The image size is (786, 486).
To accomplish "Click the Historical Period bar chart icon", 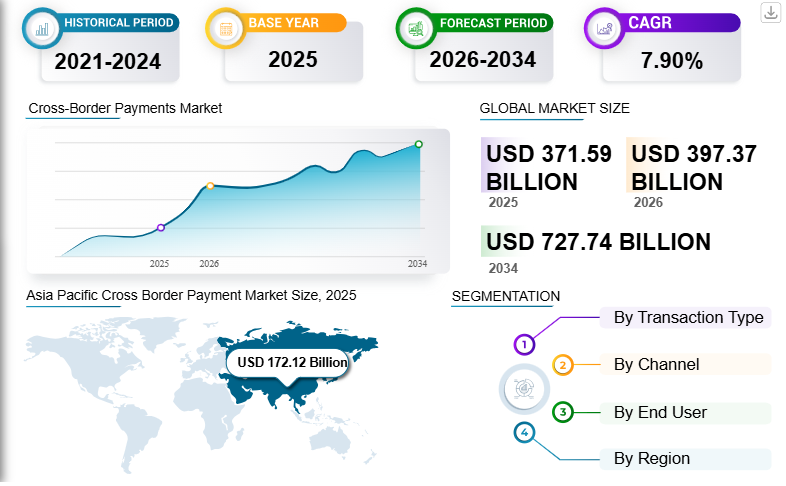I will tap(42, 29).
